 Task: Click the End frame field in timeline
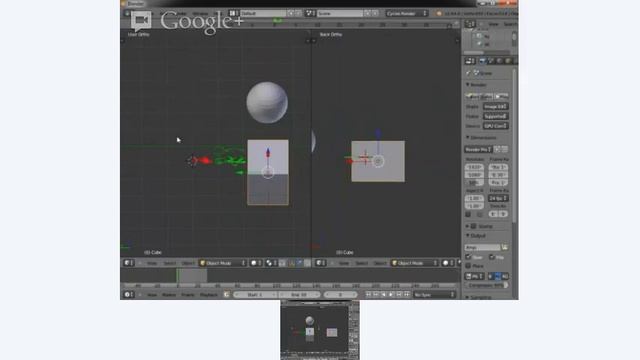pyautogui.click(x=300, y=294)
